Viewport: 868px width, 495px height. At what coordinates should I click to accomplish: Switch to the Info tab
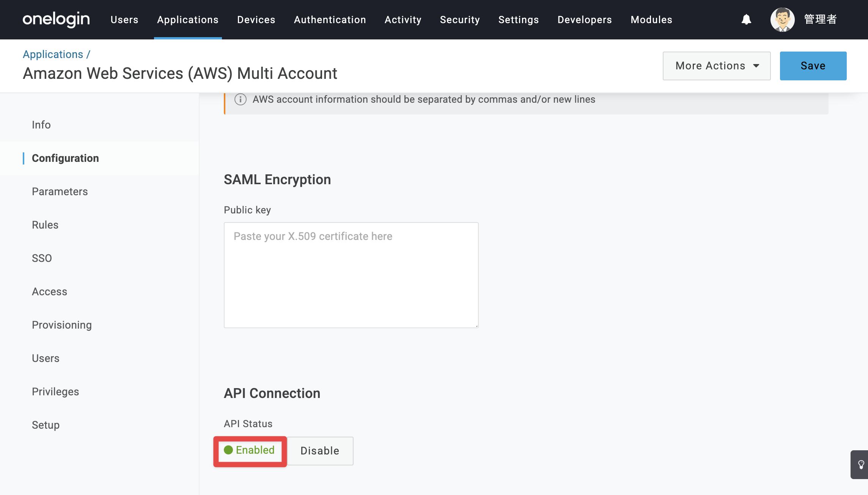pyautogui.click(x=41, y=125)
